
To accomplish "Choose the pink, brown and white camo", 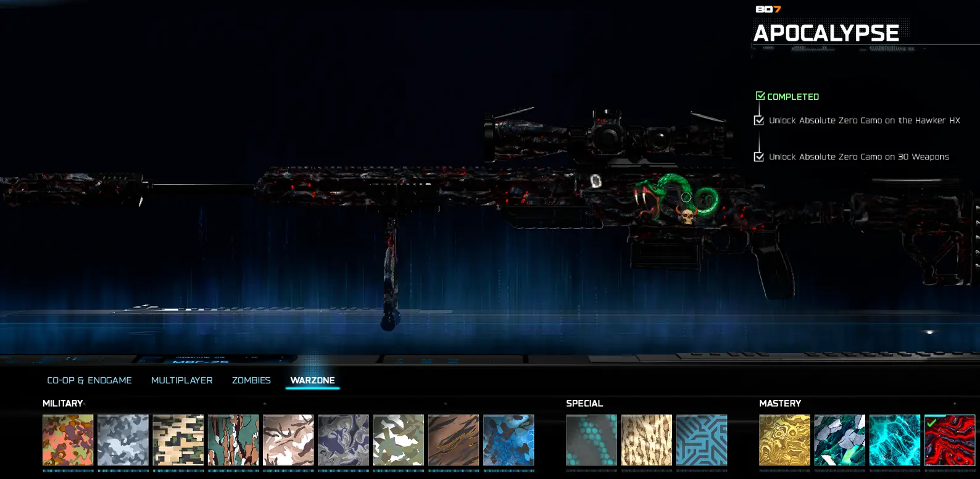I will (288, 440).
